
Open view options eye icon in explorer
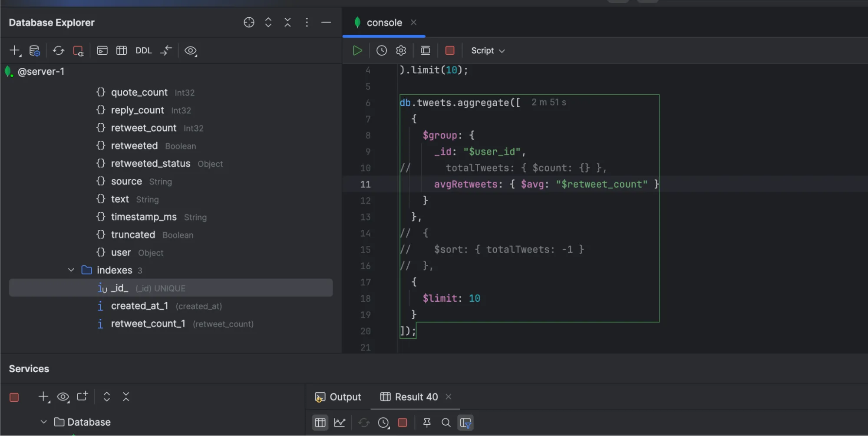click(191, 51)
